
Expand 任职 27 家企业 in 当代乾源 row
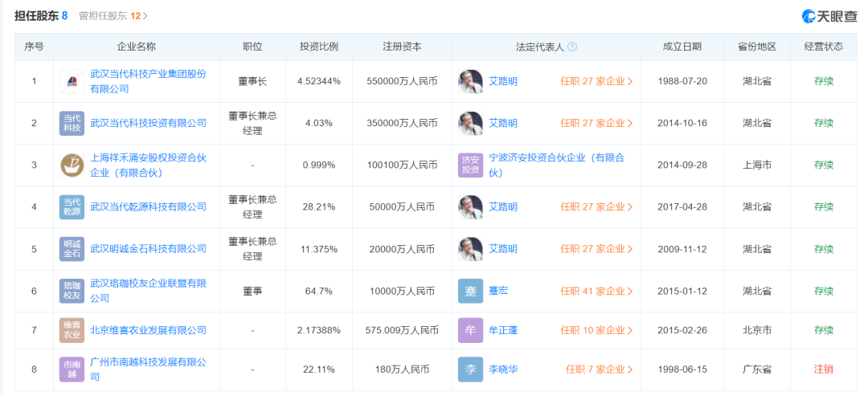coord(596,207)
